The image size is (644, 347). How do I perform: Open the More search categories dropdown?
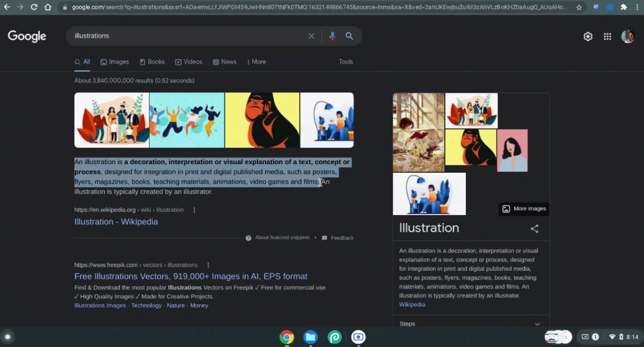pos(256,62)
